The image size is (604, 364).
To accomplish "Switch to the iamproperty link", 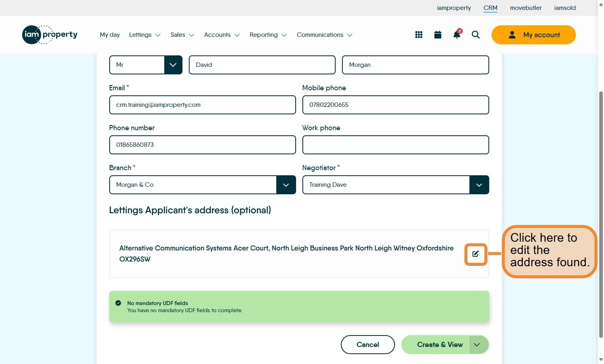I will 454,8.
